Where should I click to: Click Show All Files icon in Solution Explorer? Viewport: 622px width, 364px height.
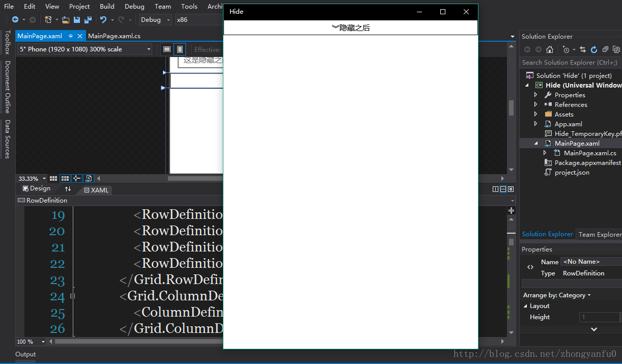[616, 49]
